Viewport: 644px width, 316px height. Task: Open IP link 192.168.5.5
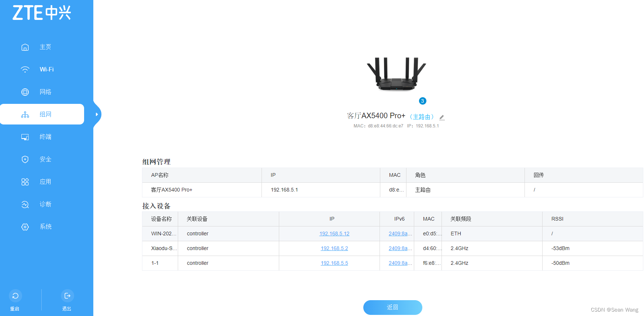click(x=334, y=263)
